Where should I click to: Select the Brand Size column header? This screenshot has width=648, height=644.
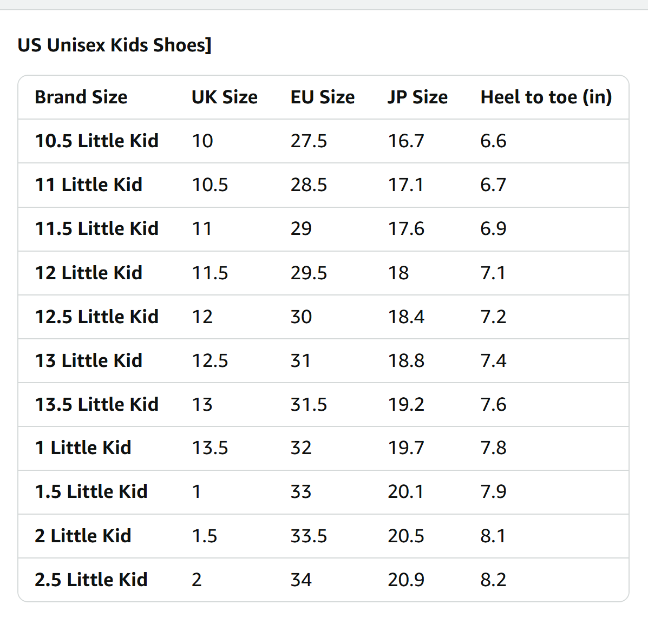tap(81, 97)
